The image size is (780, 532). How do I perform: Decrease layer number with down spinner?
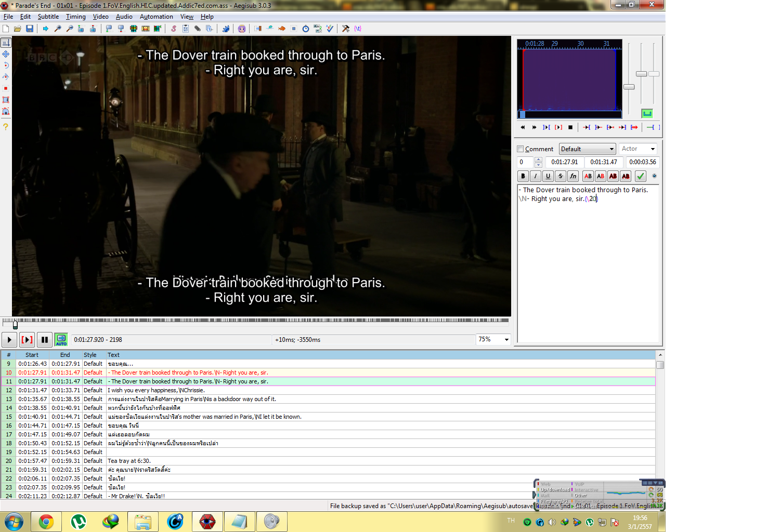538,165
